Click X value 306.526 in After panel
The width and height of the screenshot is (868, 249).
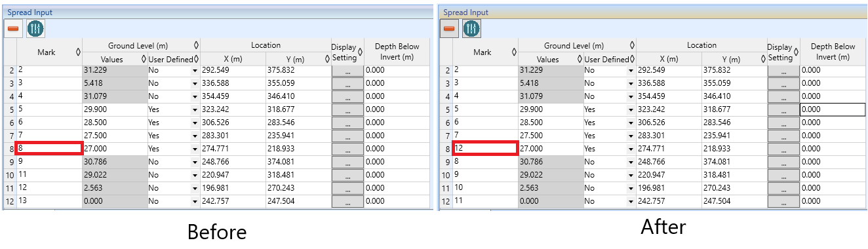[669, 123]
